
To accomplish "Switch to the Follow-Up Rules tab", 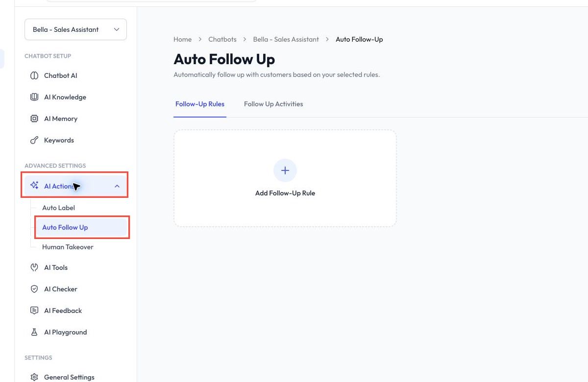I will tap(200, 104).
